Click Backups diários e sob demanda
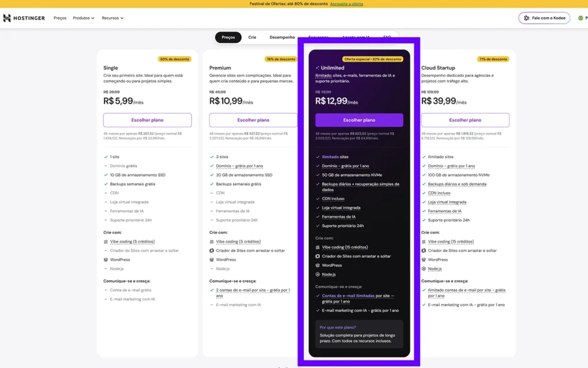 coord(457,184)
